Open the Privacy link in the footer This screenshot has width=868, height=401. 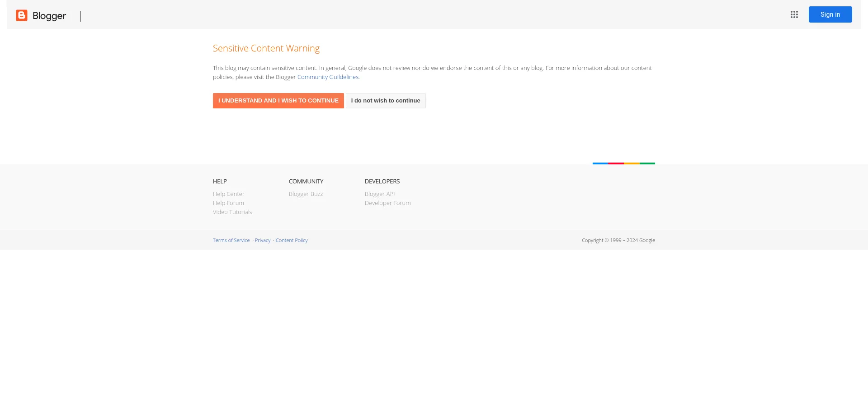pos(263,241)
